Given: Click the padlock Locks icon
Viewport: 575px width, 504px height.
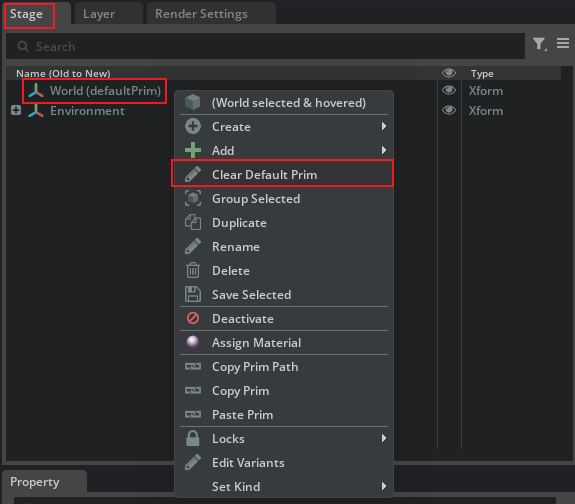Looking at the screenshot, I should [x=193, y=438].
